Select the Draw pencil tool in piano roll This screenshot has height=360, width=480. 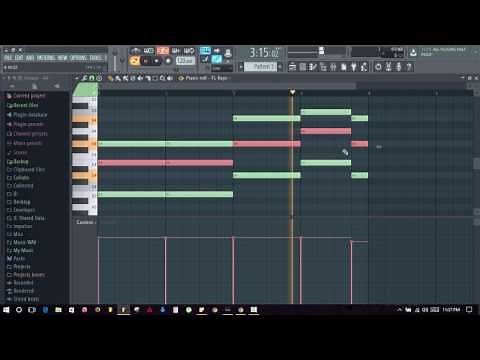[x=110, y=78]
